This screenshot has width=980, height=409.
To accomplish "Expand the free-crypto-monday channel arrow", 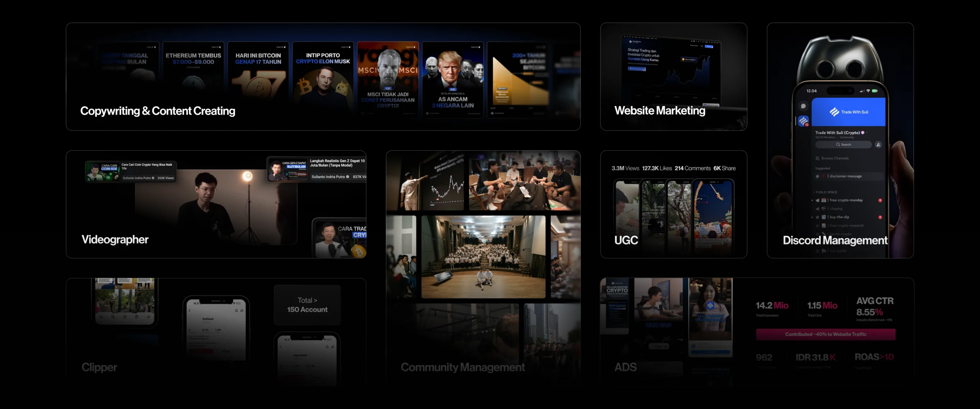I will click(812, 200).
